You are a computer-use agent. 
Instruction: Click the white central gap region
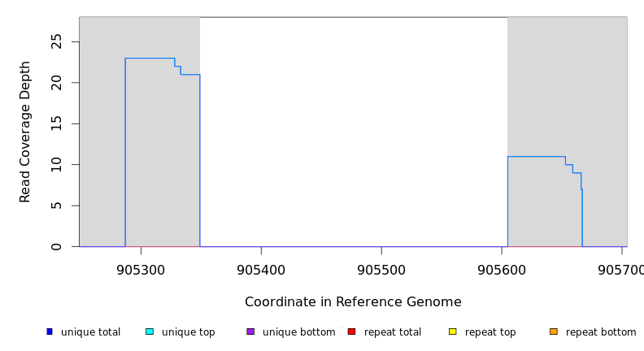coord(354,130)
